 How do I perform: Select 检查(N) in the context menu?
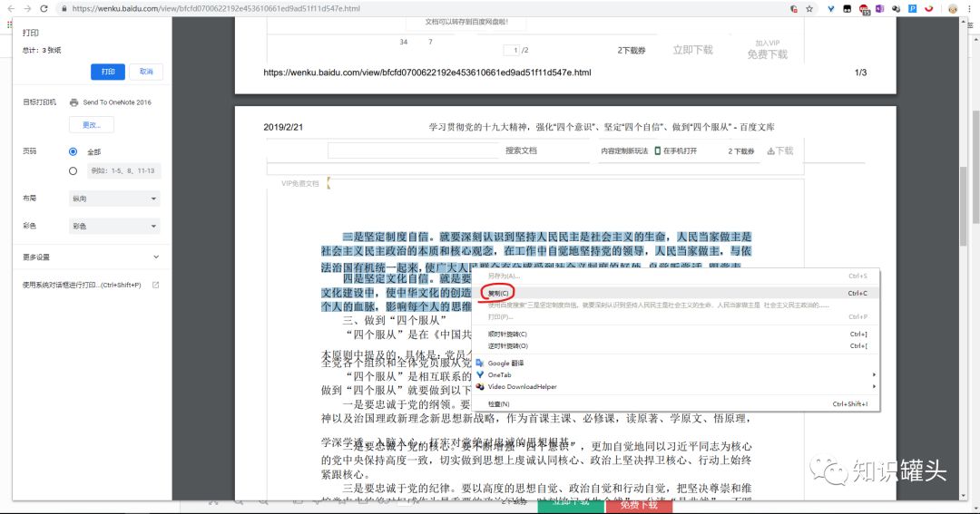coord(676,404)
